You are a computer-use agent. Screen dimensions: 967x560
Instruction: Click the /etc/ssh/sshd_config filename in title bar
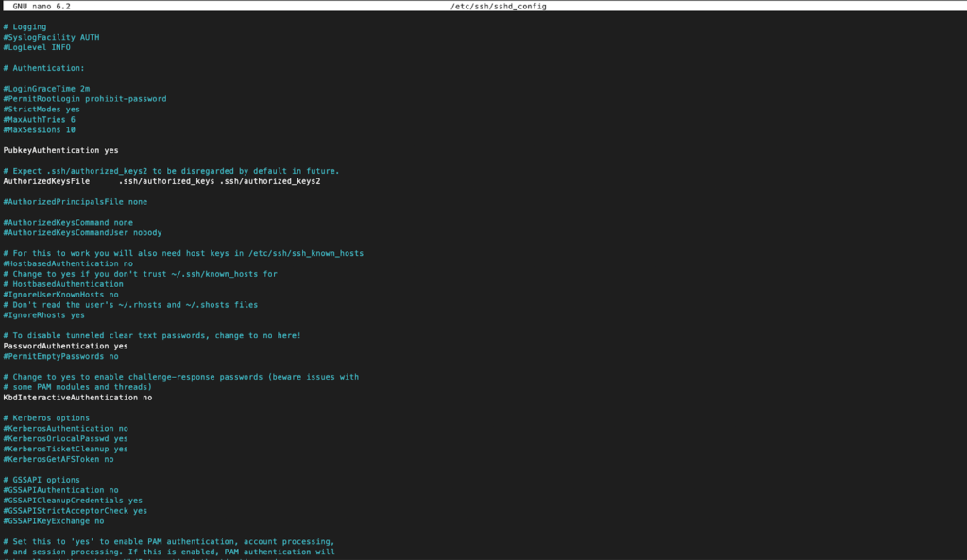[499, 6]
